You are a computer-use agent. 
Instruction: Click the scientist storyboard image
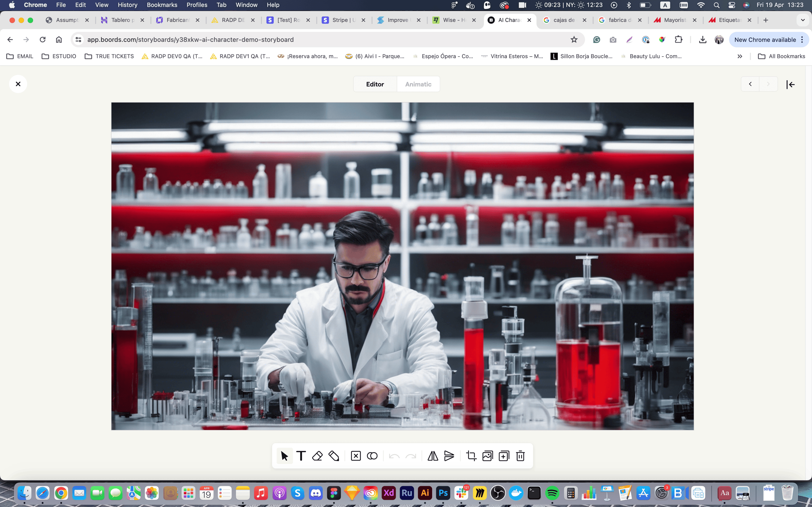pyautogui.click(x=403, y=266)
